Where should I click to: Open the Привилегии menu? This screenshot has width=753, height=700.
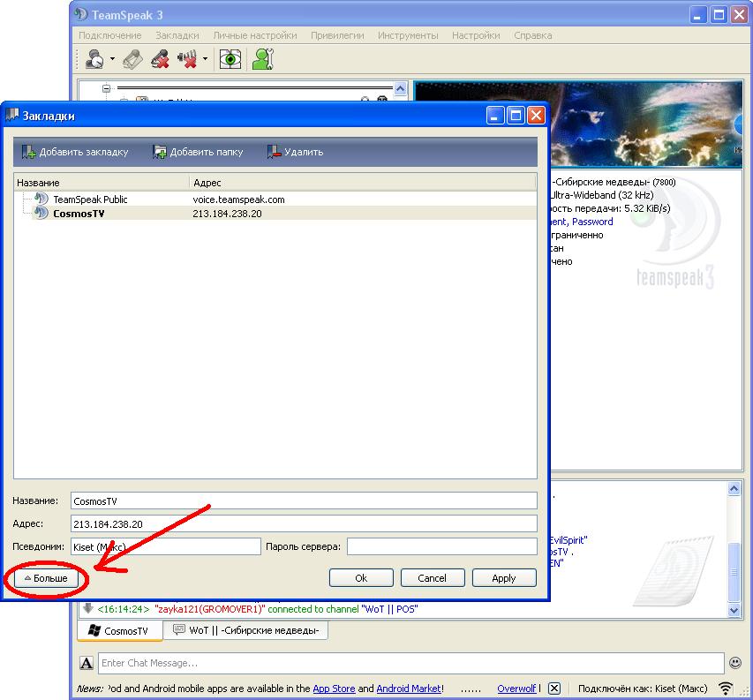coord(337,35)
